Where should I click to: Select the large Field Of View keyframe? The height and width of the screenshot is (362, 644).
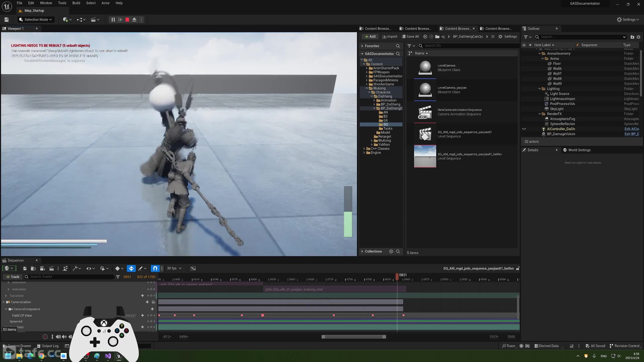[263, 315]
